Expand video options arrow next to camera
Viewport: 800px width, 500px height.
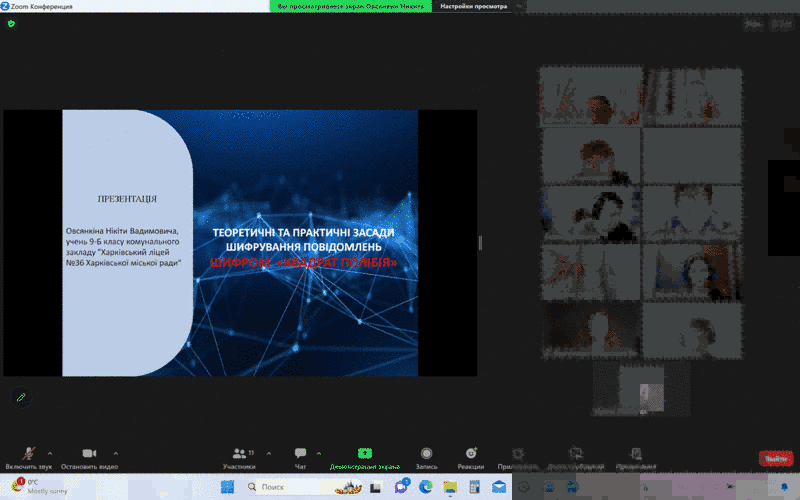(116, 452)
